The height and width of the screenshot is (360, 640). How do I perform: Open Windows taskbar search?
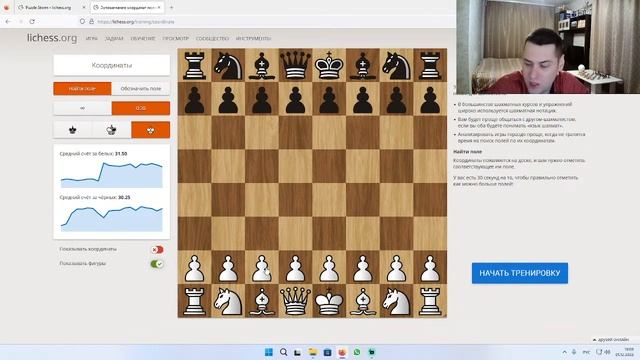283,352
